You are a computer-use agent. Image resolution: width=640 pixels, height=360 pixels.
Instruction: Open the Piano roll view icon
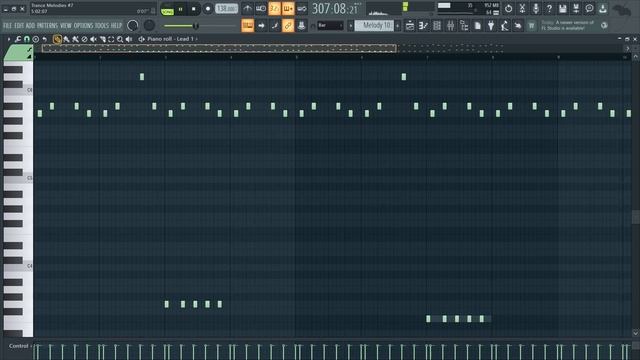pos(423,26)
